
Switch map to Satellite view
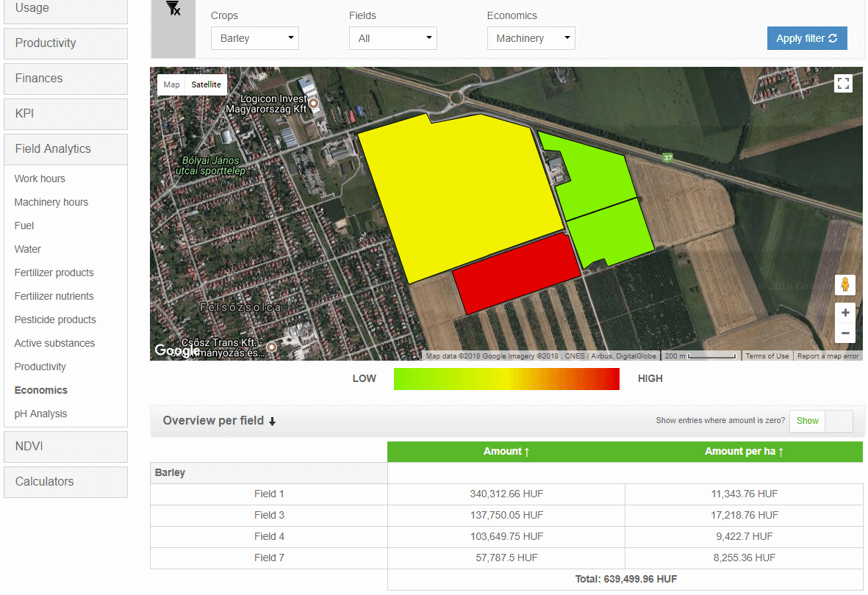pos(206,84)
